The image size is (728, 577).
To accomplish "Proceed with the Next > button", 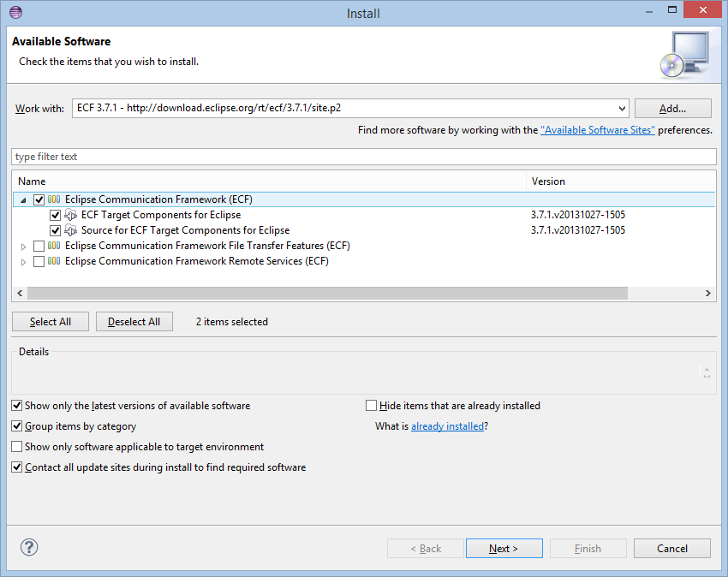I will 504,548.
